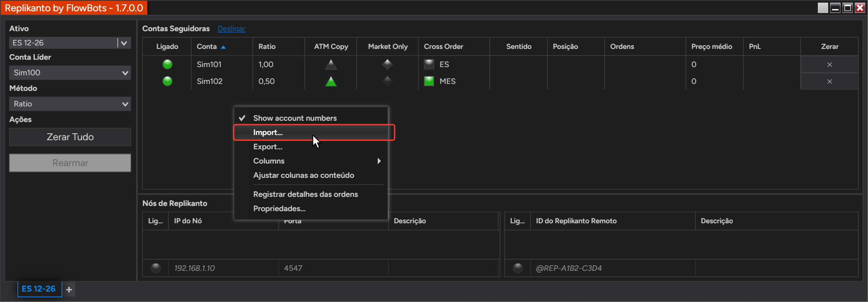The image size is (868, 302).
Task: Zero the Sim102 position with X
Action: coord(829,81)
